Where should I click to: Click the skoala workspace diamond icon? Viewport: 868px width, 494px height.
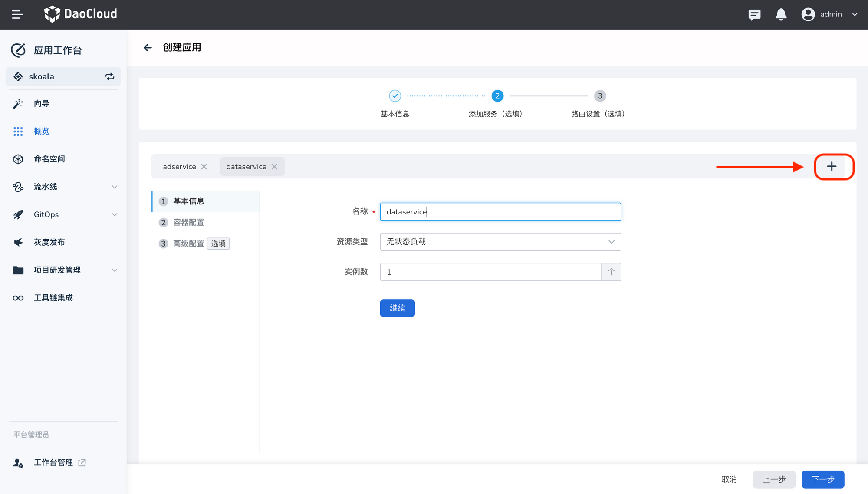18,77
